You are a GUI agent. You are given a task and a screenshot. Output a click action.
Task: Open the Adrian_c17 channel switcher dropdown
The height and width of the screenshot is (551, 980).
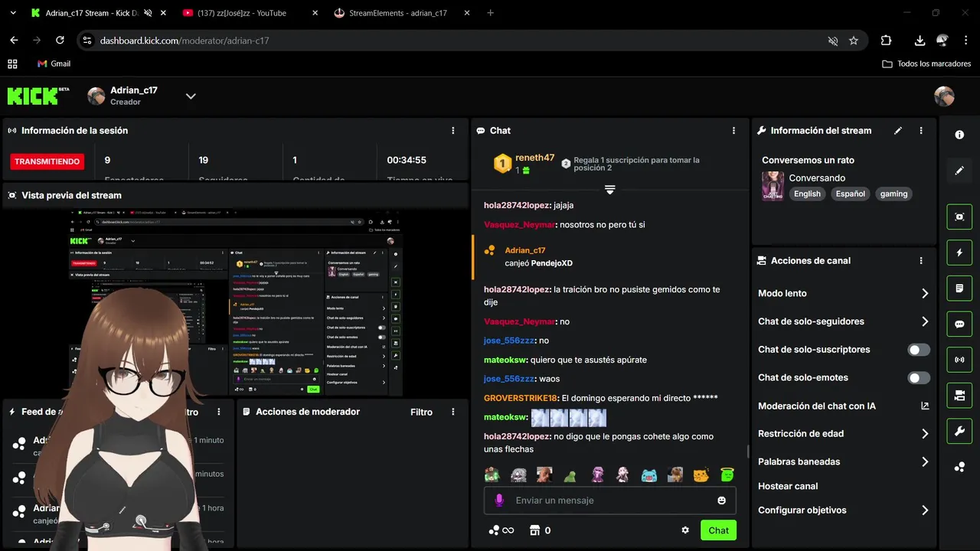coord(191,96)
